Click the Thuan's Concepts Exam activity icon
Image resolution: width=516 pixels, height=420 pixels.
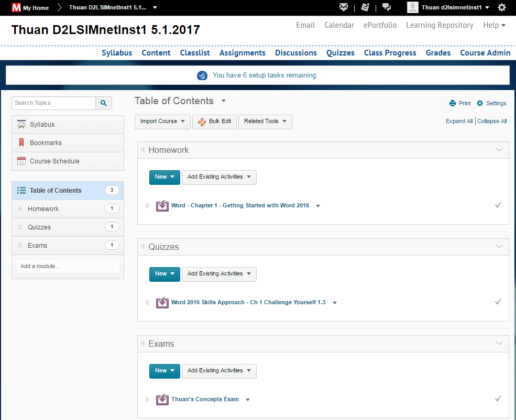point(162,399)
